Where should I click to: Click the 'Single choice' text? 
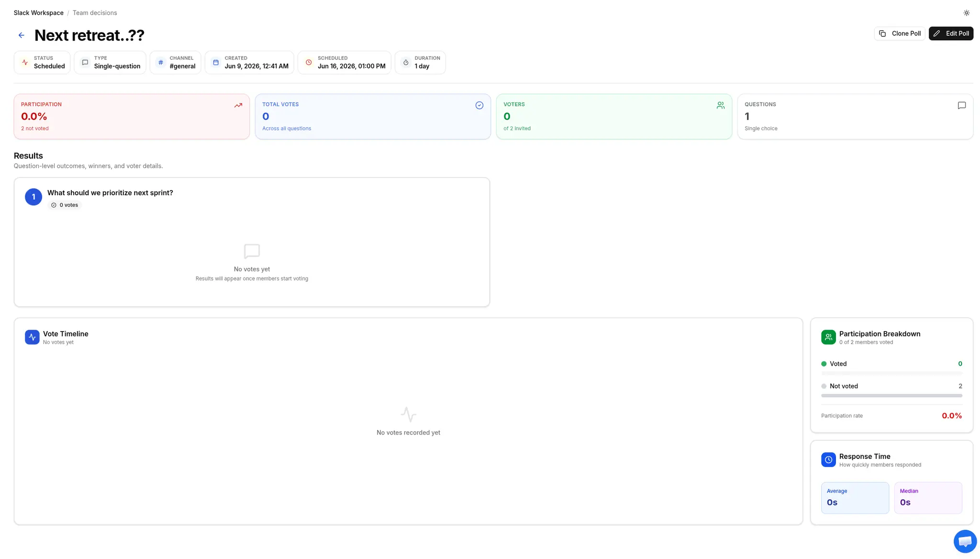(761, 128)
